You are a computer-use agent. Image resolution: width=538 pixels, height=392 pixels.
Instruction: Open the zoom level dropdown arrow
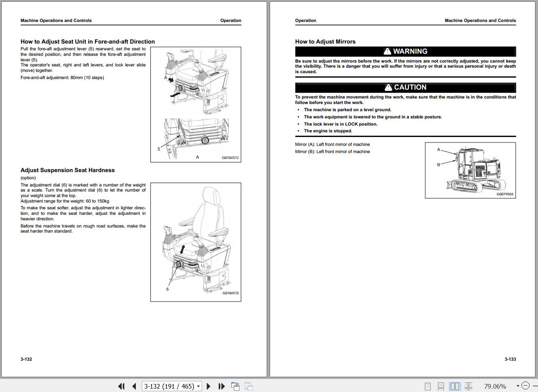(517, 386)
